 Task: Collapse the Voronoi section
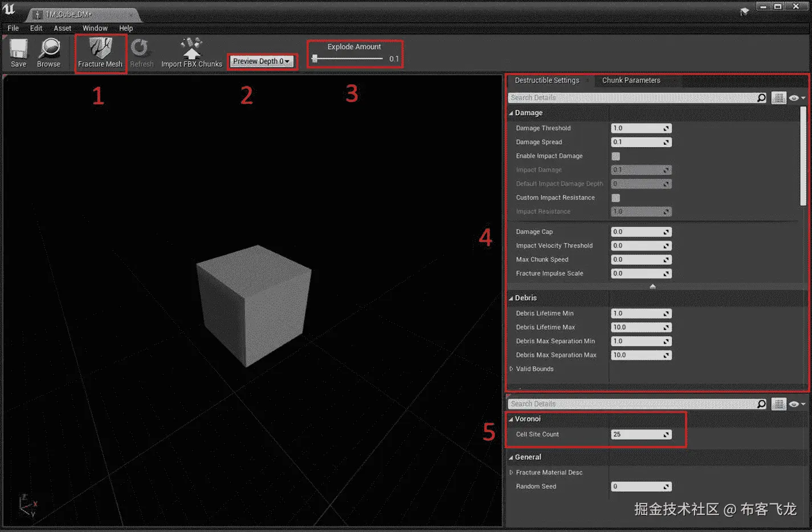[511, 419]
